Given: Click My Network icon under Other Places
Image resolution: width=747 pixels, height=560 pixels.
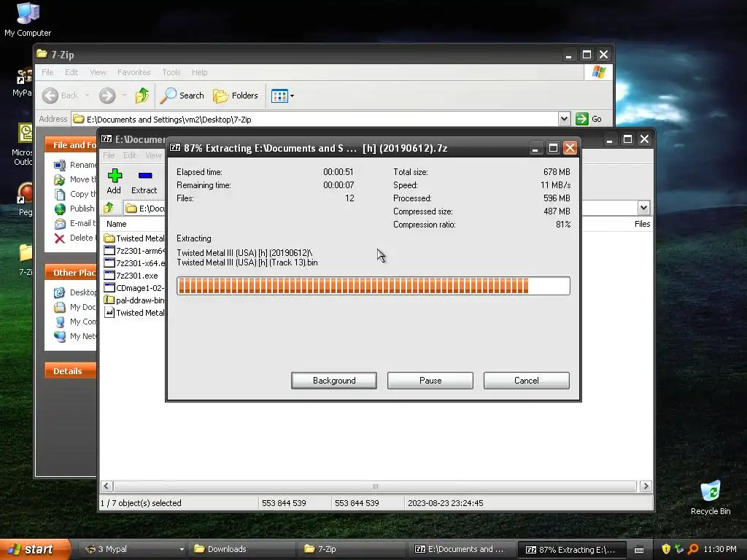Looking at the screenshot, I should (60, 336).
